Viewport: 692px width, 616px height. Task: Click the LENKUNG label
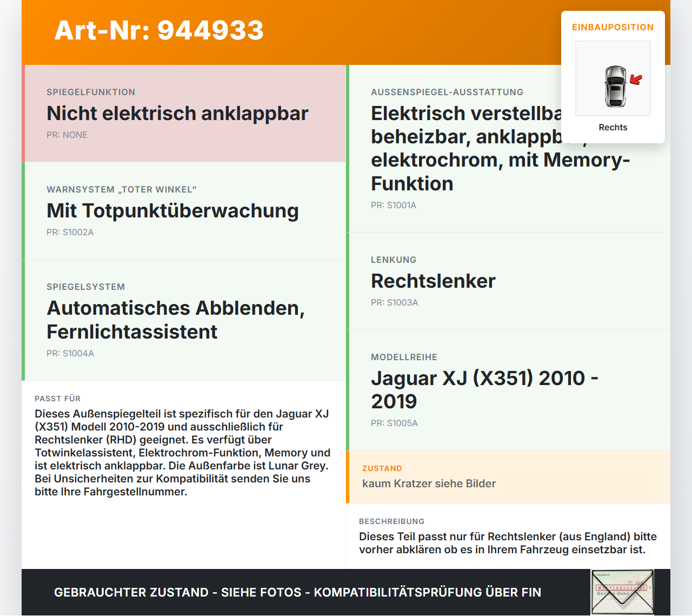coord(394,260)
